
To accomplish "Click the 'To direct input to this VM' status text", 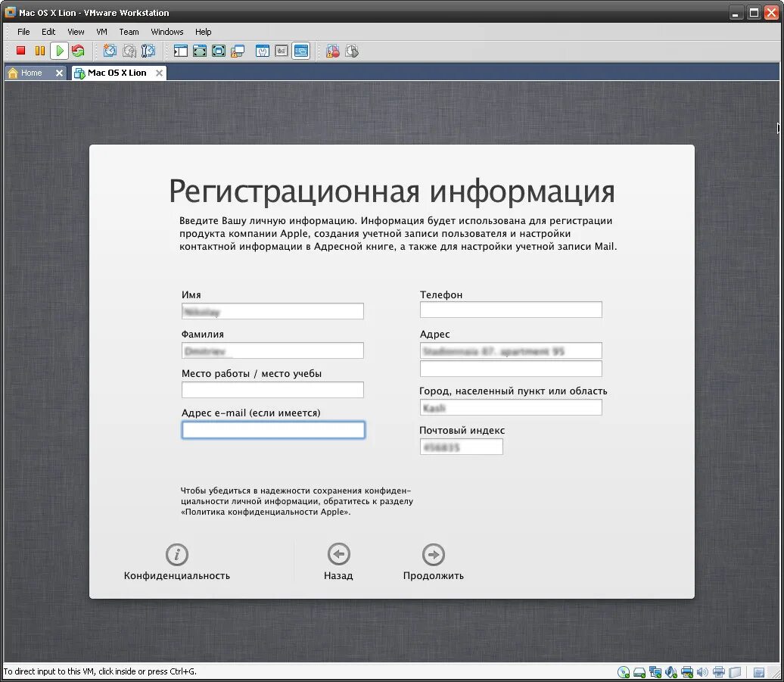I will [x=100, y=671].
